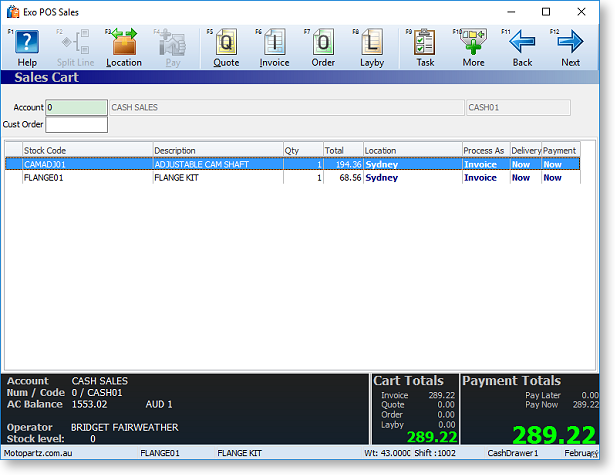615x475 pixels.
Task: Select the Quote toolbar button
Action: tap(226, 46)
